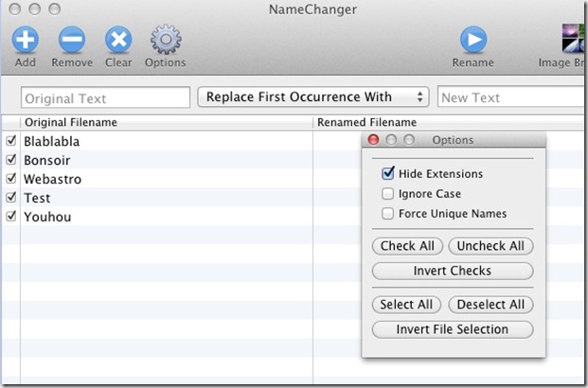Enable Force Unique Names option

coord(388,213)
